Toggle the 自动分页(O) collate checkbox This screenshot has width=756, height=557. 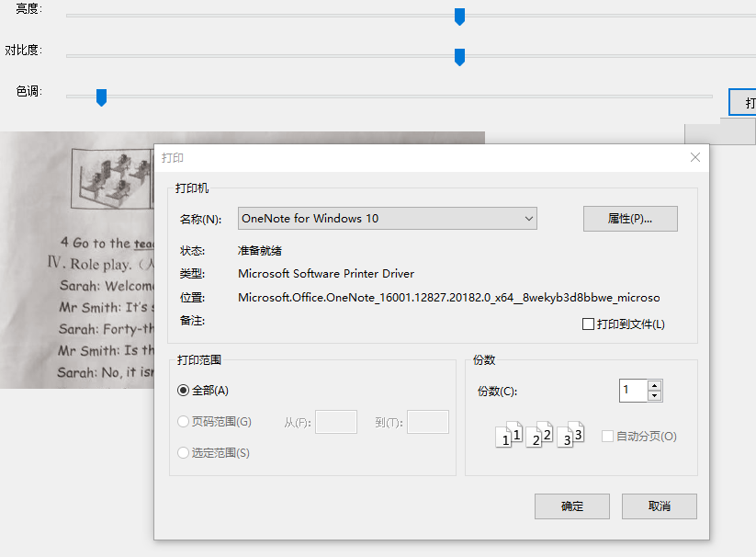coord(607,437)
